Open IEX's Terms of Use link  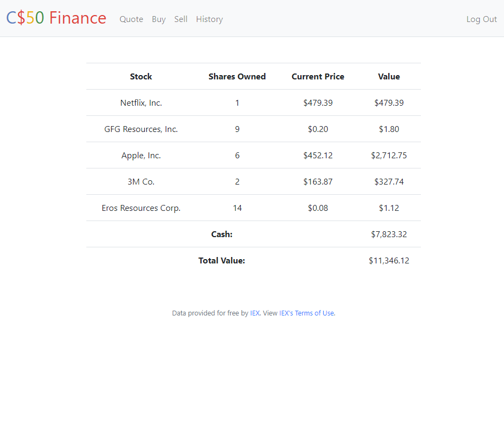click(307, 313)
